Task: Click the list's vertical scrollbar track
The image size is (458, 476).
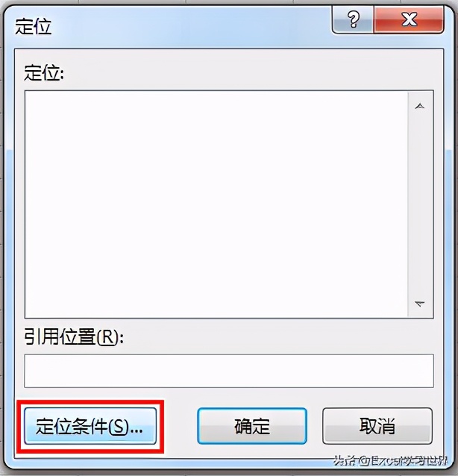Action: tap(420, 204)
